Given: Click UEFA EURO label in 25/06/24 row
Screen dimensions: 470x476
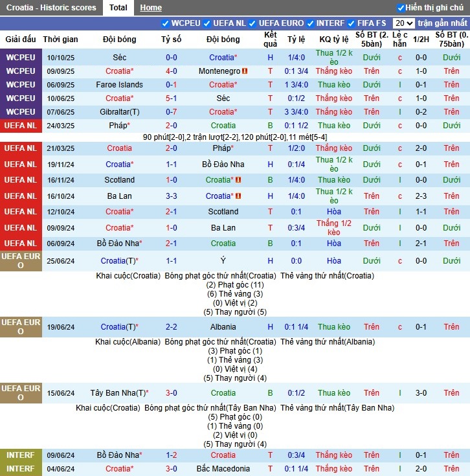Looking at the screenshot, I should [x=21, y=260].
